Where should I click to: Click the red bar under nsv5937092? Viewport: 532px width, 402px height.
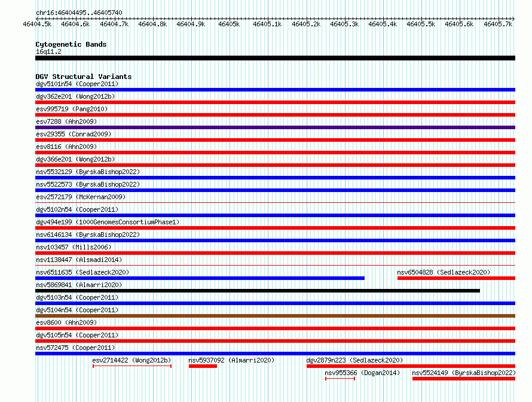(203, 366)
